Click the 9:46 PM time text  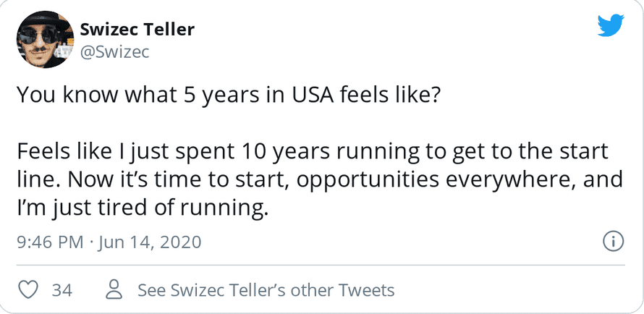click(50, 242)
